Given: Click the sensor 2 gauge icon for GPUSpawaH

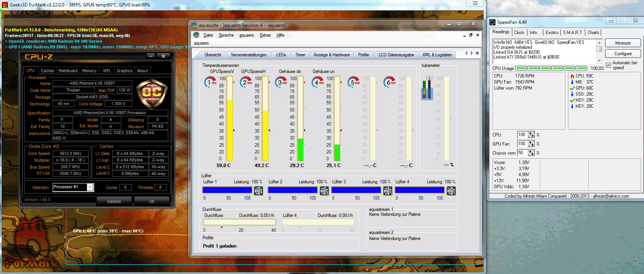Looking at the screenshot, I should [x=246, y=82].
